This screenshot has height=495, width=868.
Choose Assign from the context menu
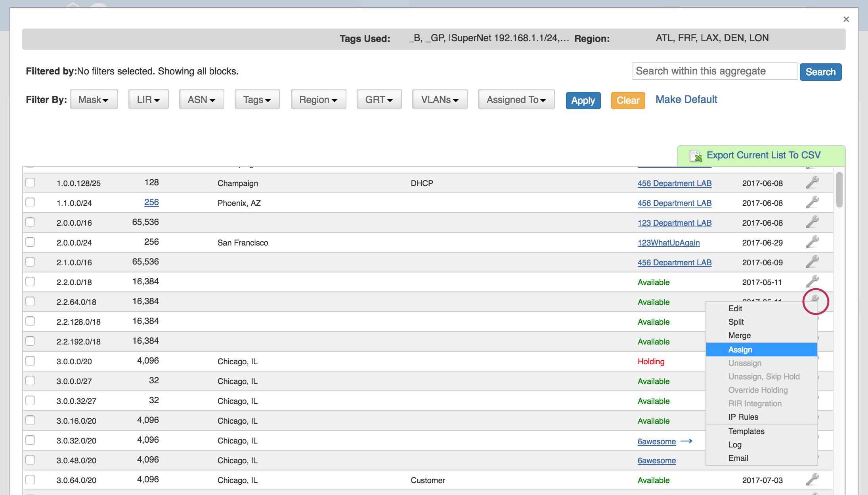coord(740,350)
